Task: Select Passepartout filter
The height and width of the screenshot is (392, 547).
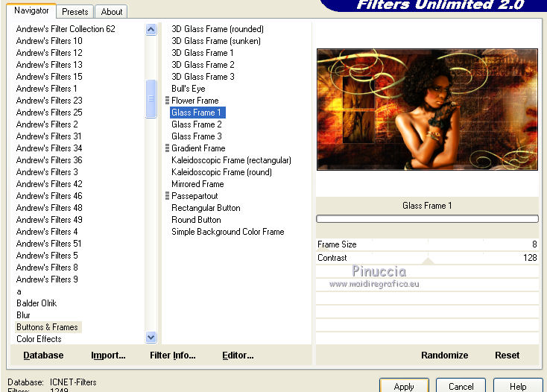Action: [x=195, y=196]
